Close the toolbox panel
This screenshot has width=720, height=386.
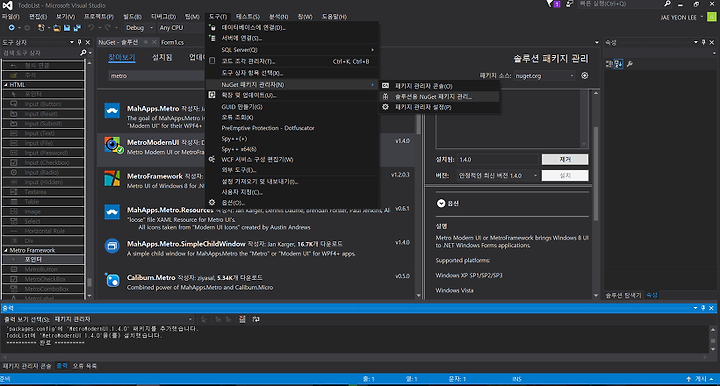click(x=88, y=42)
